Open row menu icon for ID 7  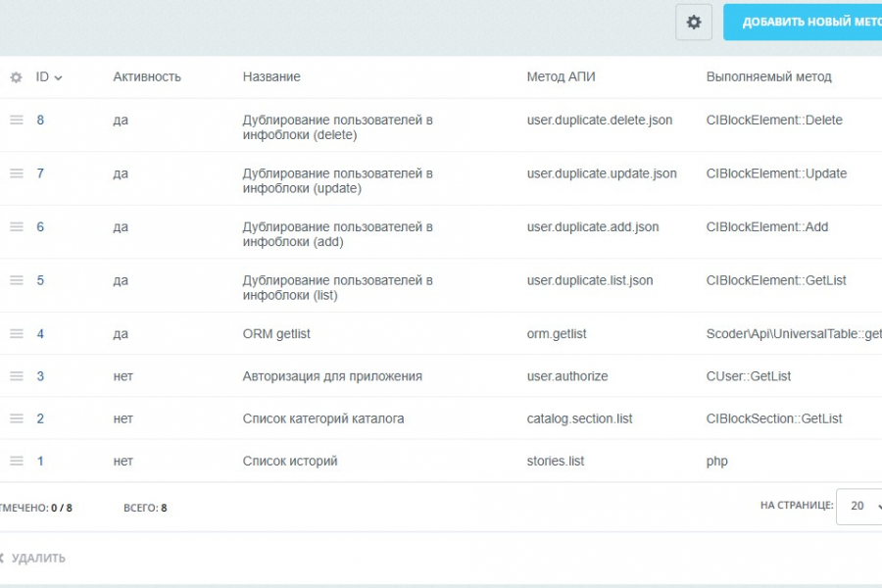coord(17,173)
